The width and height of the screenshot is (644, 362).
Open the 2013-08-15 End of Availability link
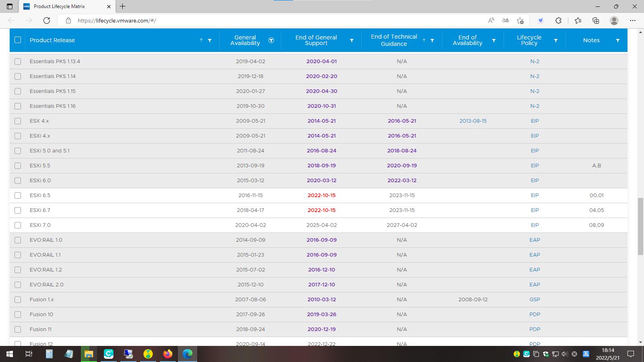(x=473, y=121)
